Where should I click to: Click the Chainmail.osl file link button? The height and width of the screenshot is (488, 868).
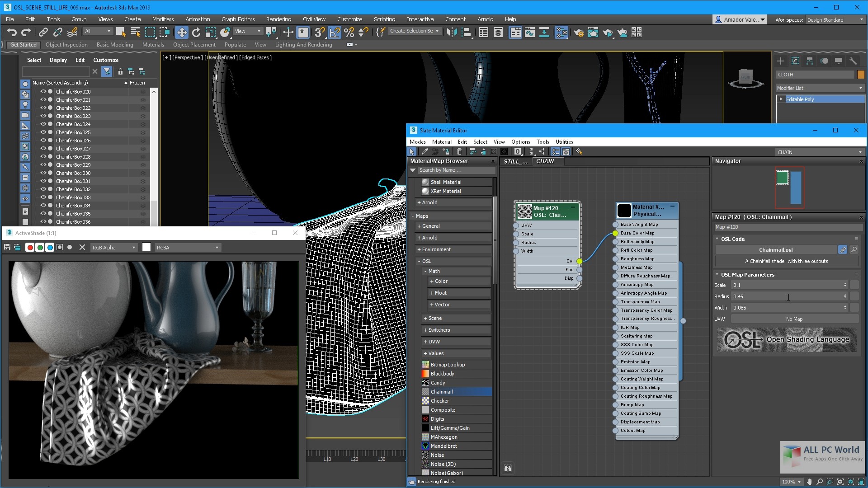coord(844,249)
